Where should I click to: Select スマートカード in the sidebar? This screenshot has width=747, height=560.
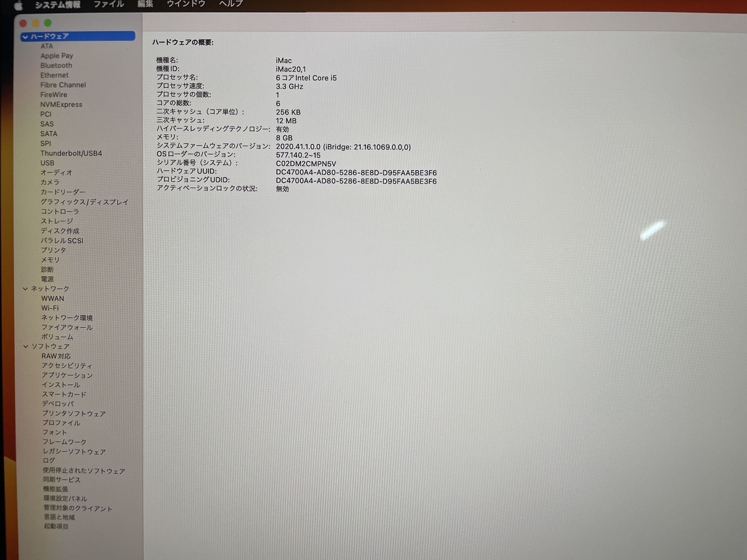point(64,394)
